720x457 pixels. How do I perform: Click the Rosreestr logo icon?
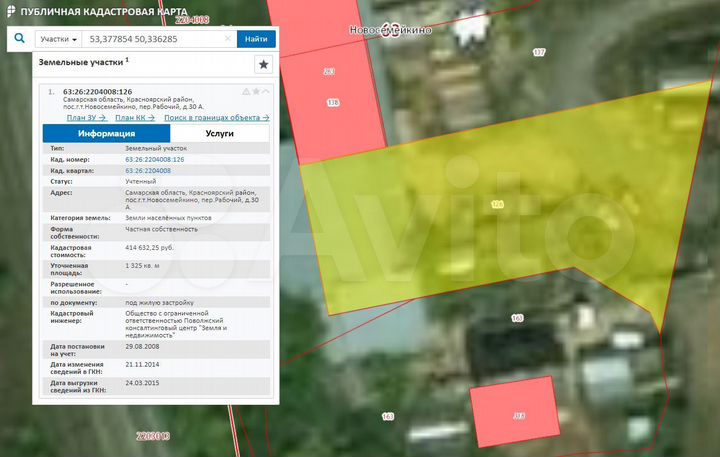tap(9, 10)
